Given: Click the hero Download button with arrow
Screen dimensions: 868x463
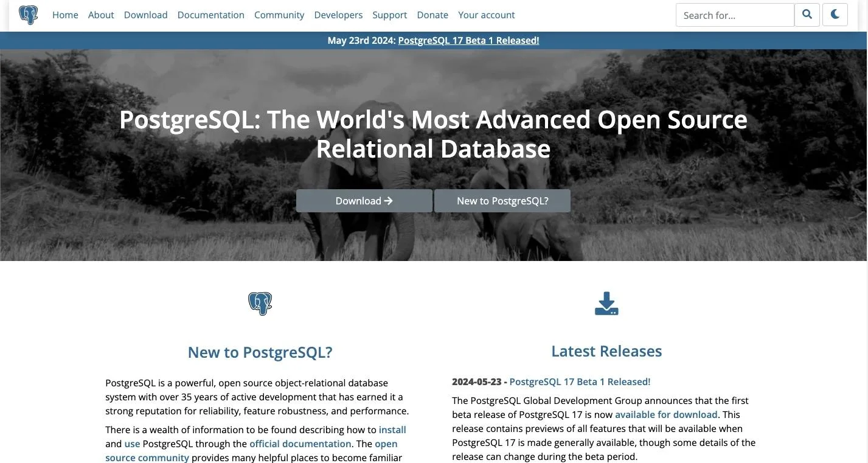Looking at the screenshot, I should [x=364, y=201].
